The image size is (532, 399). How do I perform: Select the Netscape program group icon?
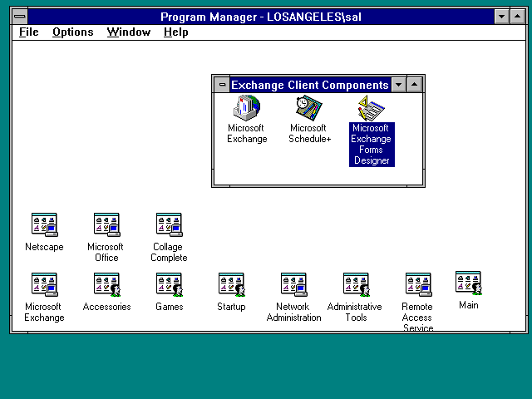click(x=44, y=224)
